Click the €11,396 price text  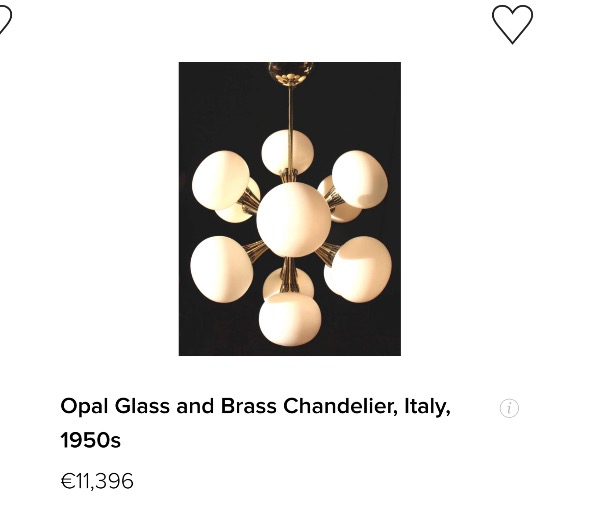tap(97, 481)
